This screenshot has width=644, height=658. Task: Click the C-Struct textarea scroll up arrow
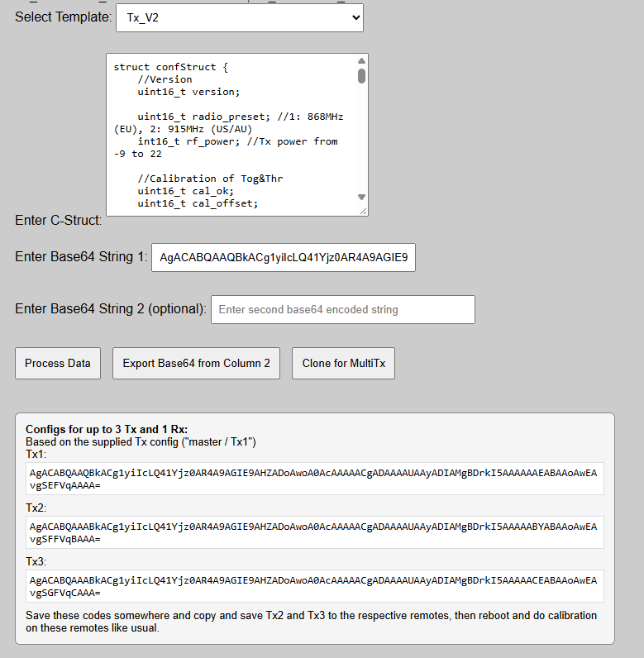[x=361, y=61]
